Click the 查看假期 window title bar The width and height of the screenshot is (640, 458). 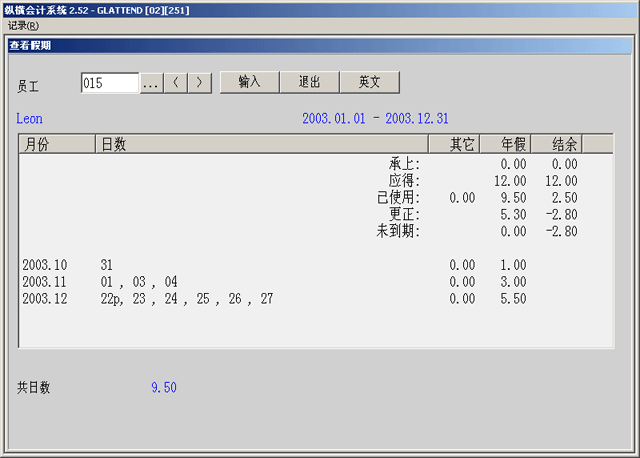coord(320,45)
